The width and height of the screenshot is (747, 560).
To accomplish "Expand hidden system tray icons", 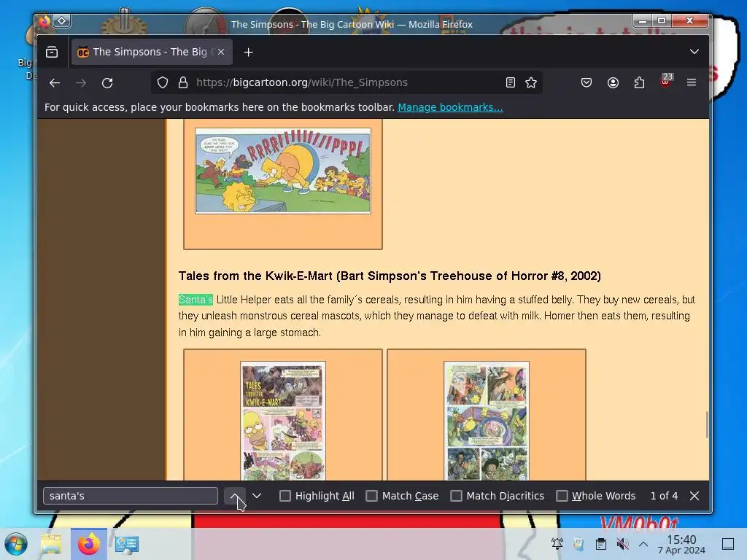I will (643, 544).
